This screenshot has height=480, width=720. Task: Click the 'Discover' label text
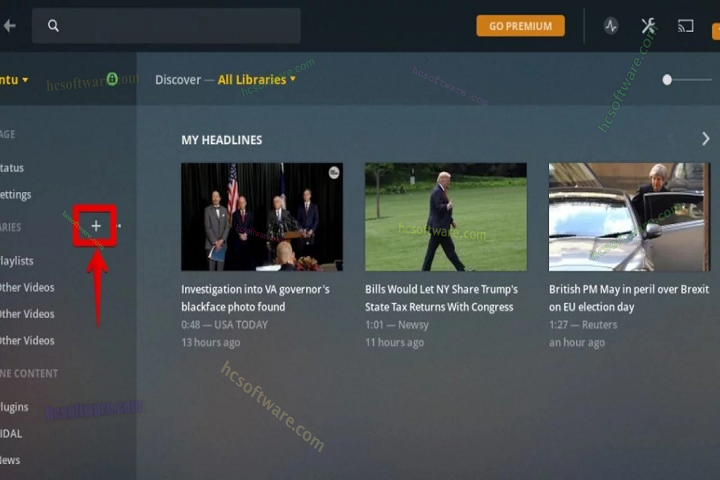[x=178, y=80]
